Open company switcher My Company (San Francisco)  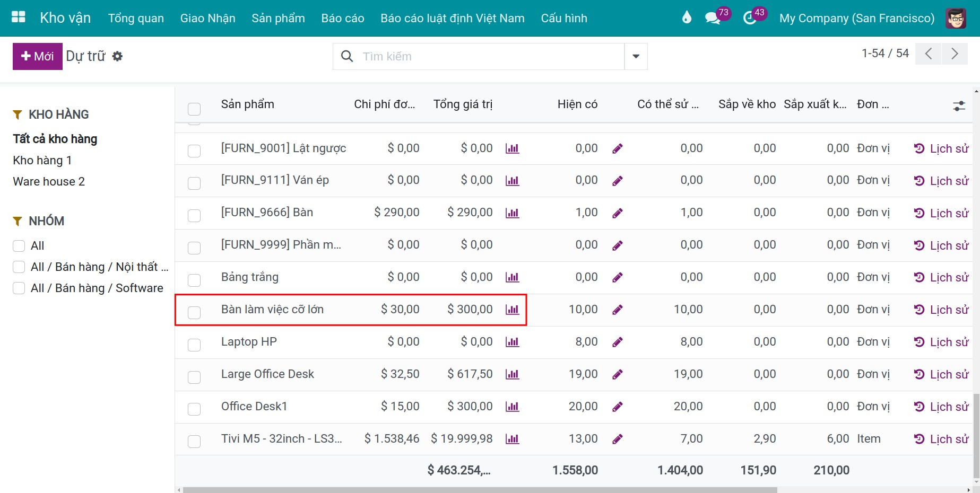pyautogui.click(x=857, y=18)
